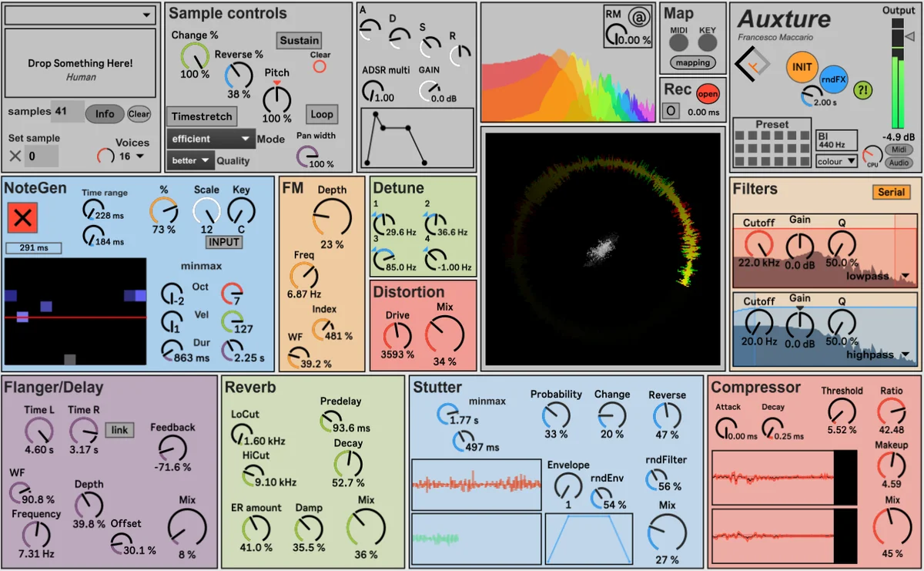
Task: Click the Info button
Action: click(x=105, y=113)
